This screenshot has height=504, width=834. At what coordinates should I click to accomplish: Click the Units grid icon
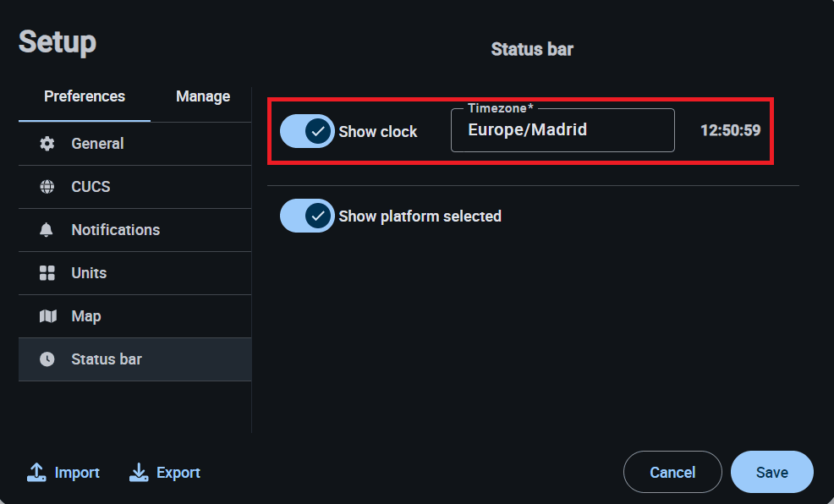[47, 273]
